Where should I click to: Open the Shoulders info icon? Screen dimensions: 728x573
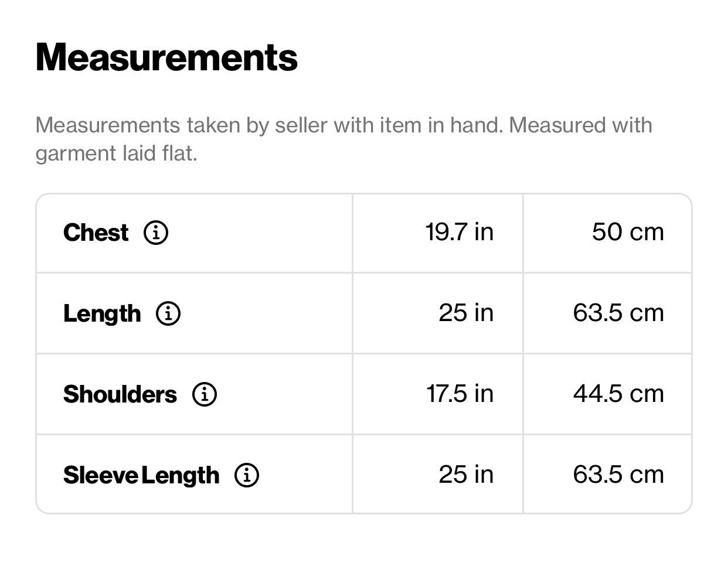click(x=205, y=394)
